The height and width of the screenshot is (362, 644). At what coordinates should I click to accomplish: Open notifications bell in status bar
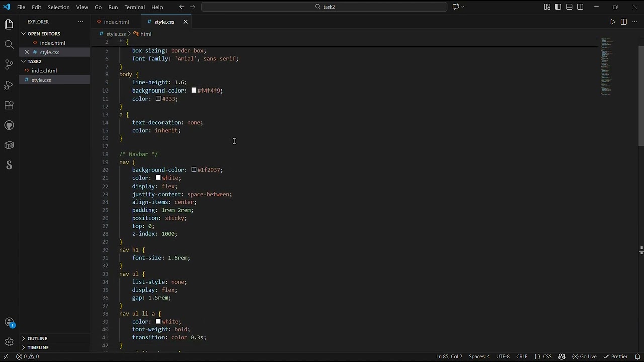pyautogui.click(x=637, y=356)
